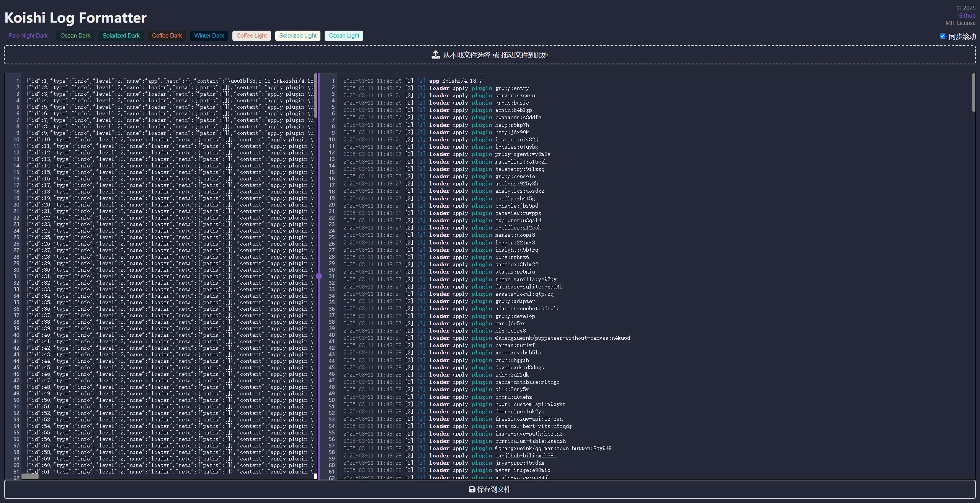Select the Solarized Light theme
This screenshot has height=503, width=980.
tap(298, 36)
